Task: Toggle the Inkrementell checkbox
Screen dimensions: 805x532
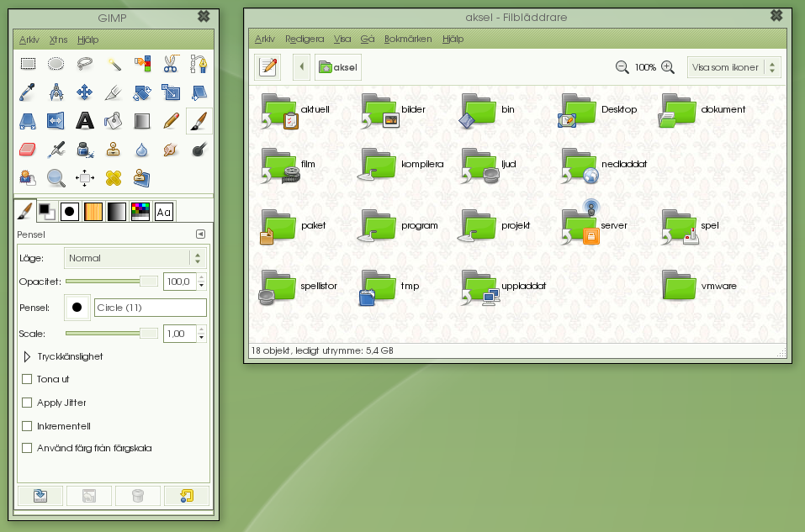Action: pyautogui.click(x=27, y=426)
